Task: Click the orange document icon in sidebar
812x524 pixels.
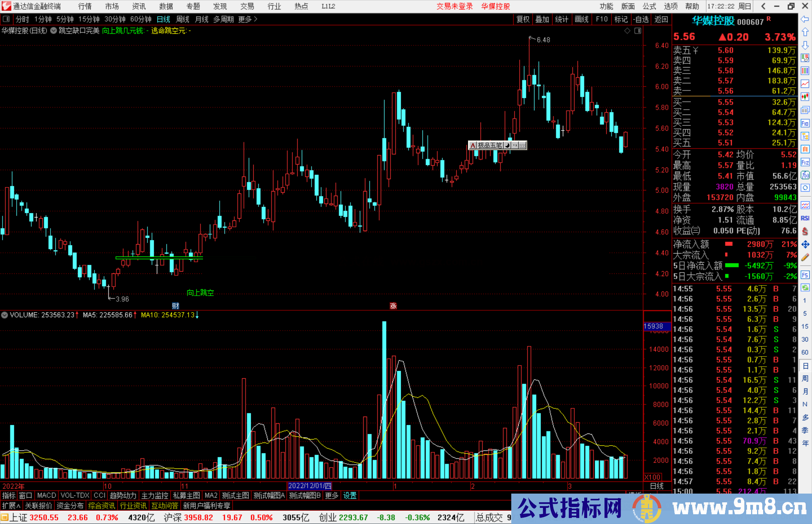Action: pyautogui.click(x=805, y=149)
